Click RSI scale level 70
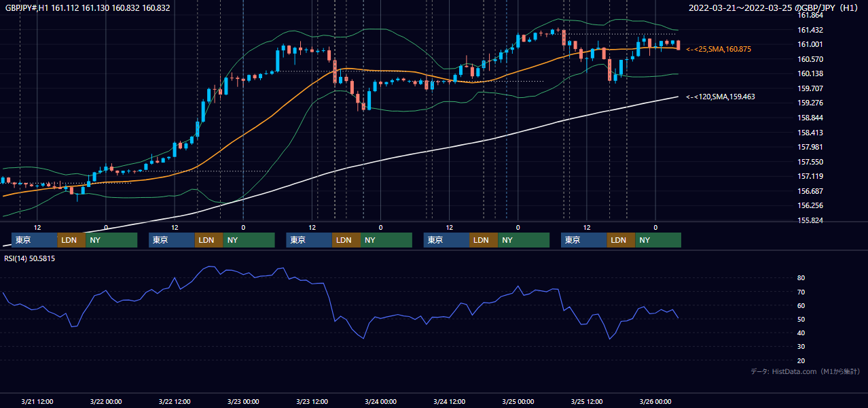 tap(801, 292)
